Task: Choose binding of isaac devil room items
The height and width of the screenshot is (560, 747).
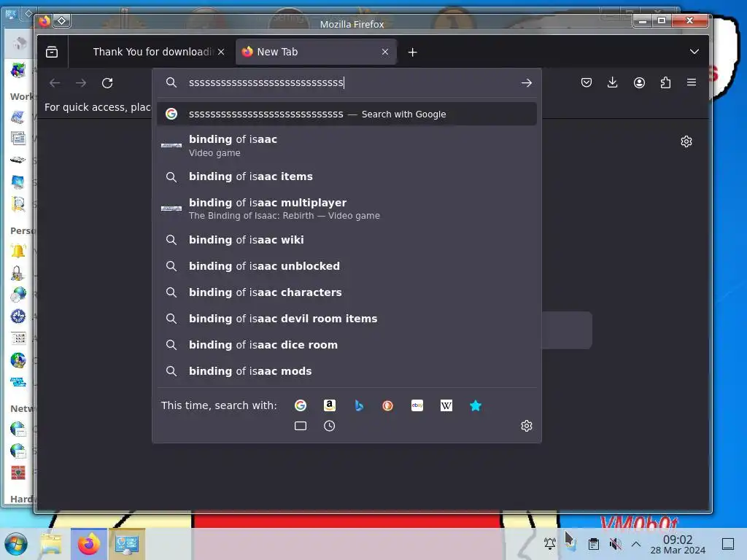Action: click(x=347, y=318)
